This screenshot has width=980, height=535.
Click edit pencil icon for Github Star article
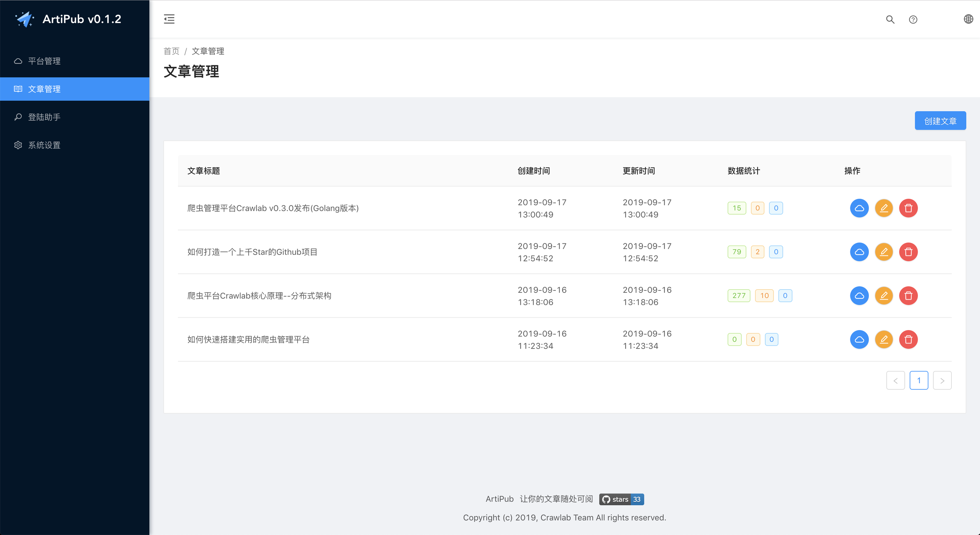click(884, 252)
